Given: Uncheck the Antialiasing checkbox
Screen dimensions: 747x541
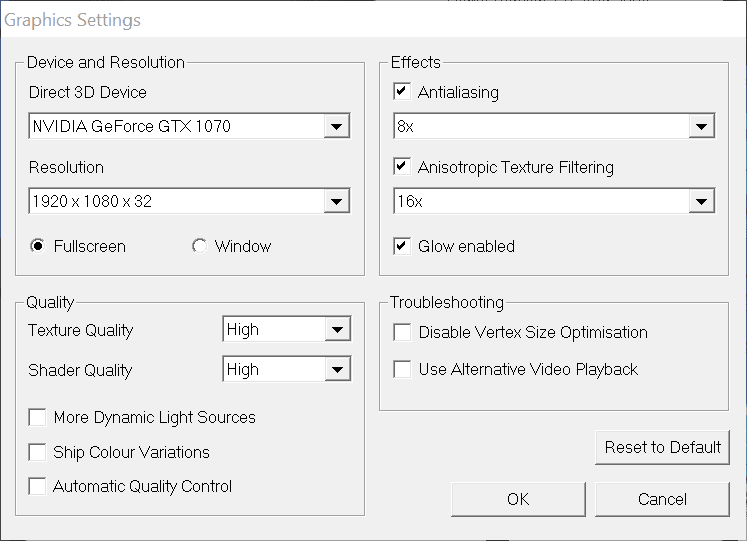Looking at the screenshot, I should (x=402, y=92).
